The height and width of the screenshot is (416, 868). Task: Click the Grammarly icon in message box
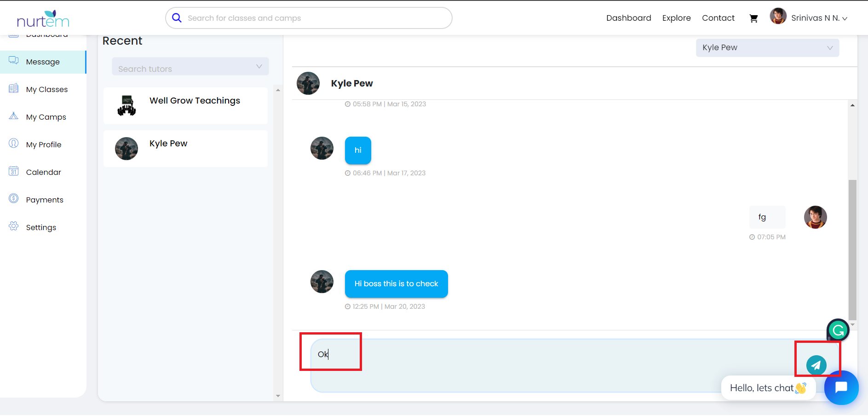pos(838,330)
